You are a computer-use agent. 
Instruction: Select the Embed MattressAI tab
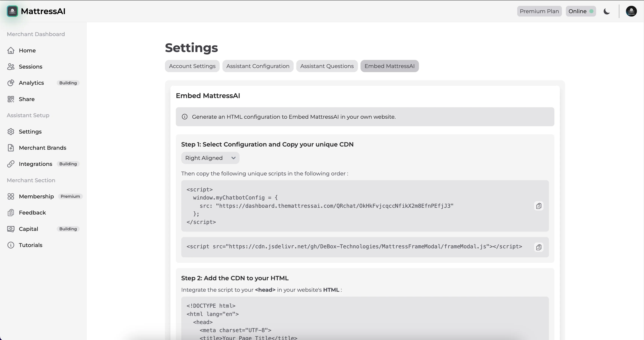point(389,66)
